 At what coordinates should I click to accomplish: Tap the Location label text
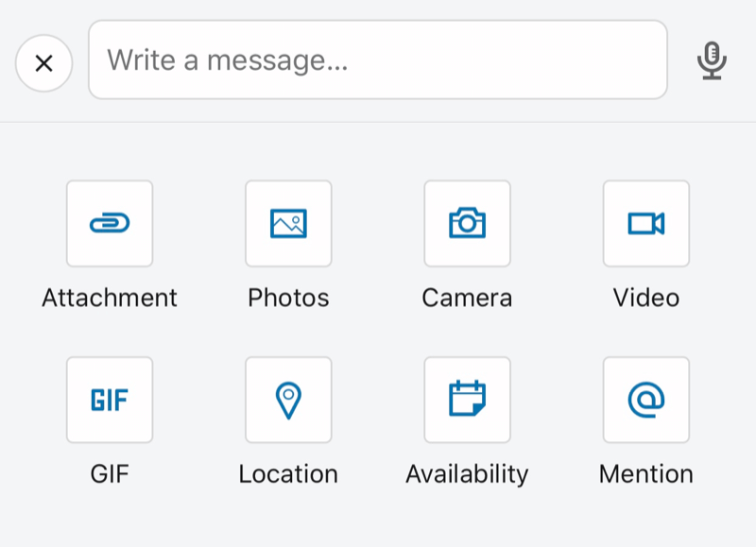point(288,473)
